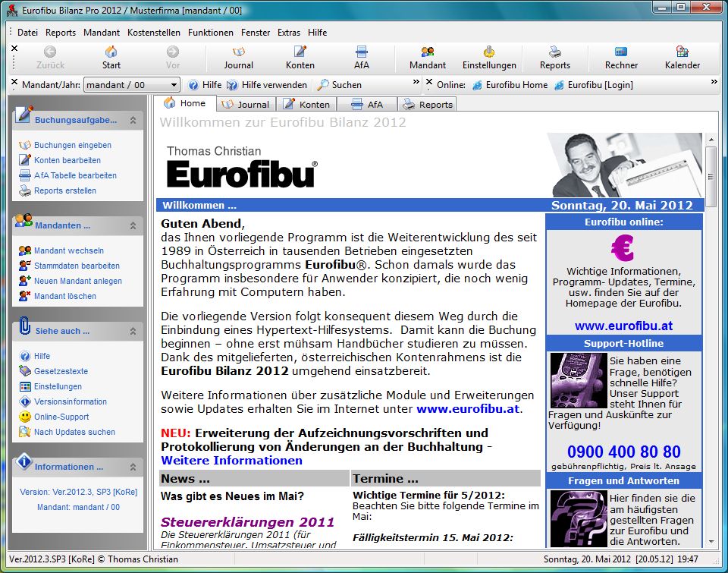Follow the Weitere Informationen link
Image resolution: width=728 pixels, height=573 pixels.
tap(232, 461)
